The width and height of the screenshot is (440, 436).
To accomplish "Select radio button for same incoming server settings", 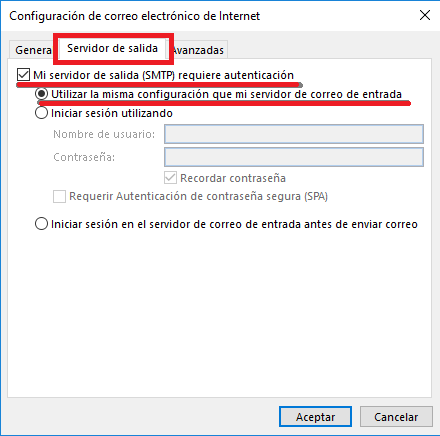I will pyautogui.click(x=41, y=94).
